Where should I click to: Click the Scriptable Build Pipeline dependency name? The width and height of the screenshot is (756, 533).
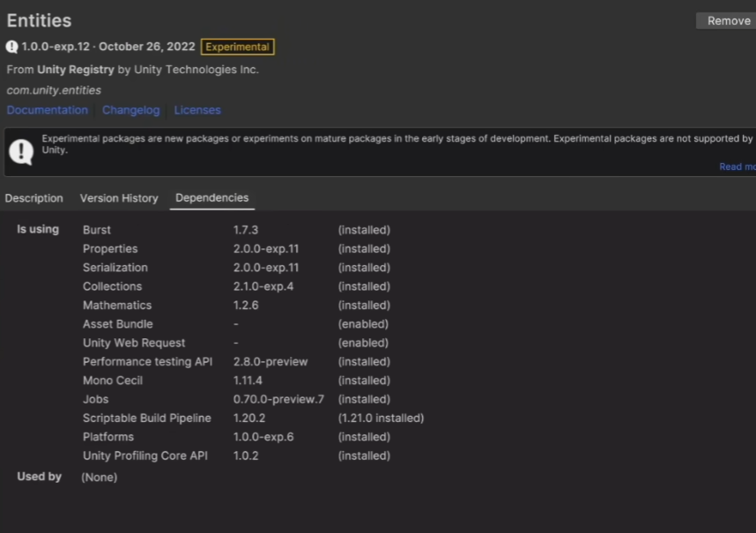coord(147,418)
